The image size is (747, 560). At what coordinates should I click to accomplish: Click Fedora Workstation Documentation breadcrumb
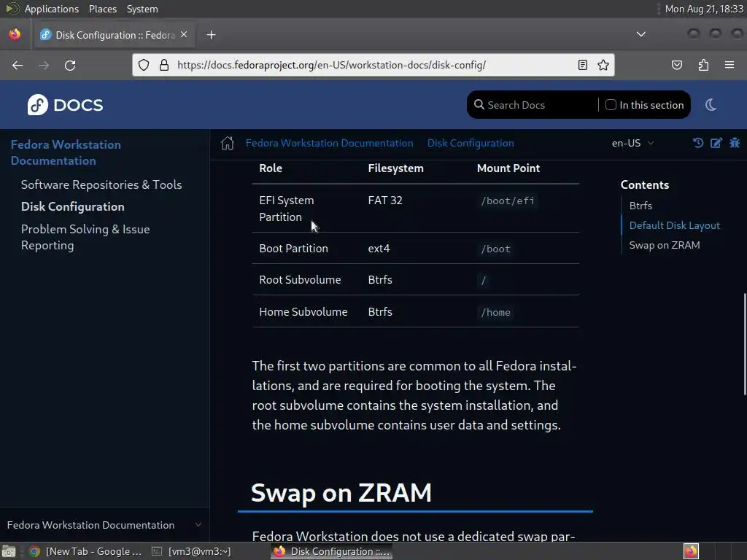click(329, 143)
